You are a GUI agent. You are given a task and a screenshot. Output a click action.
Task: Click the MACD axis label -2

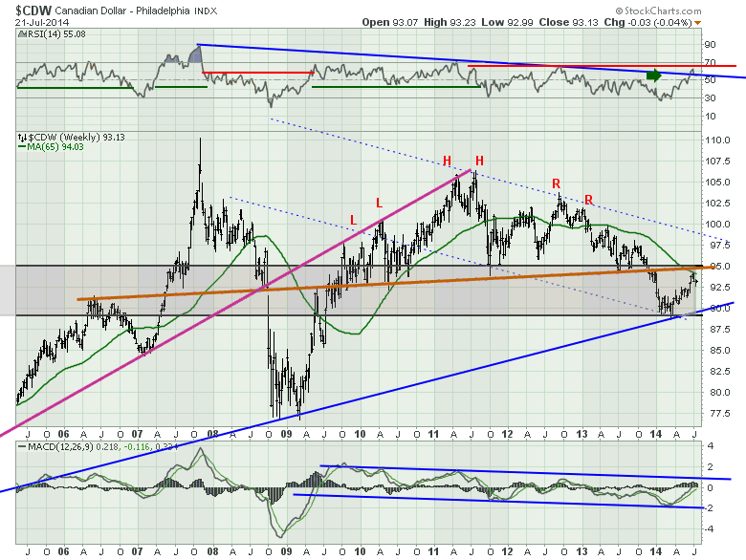pos(709,508)
